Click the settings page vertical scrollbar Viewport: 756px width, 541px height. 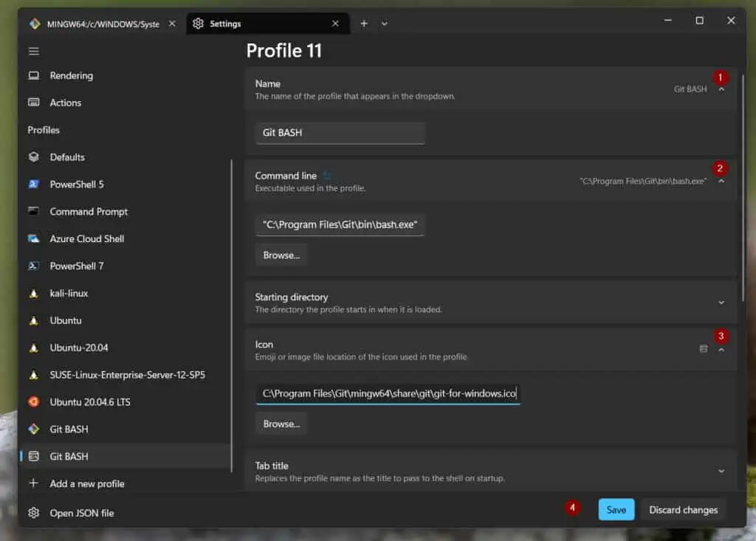point(743,188)
